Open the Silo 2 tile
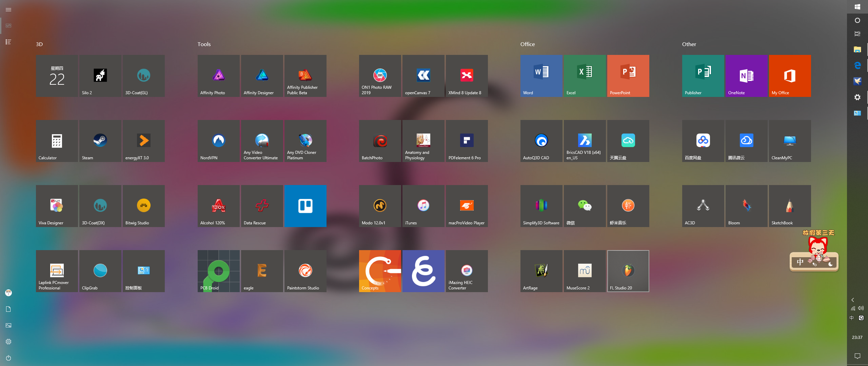The width and height of the screenshot is (868, 366). click(100, 76)
